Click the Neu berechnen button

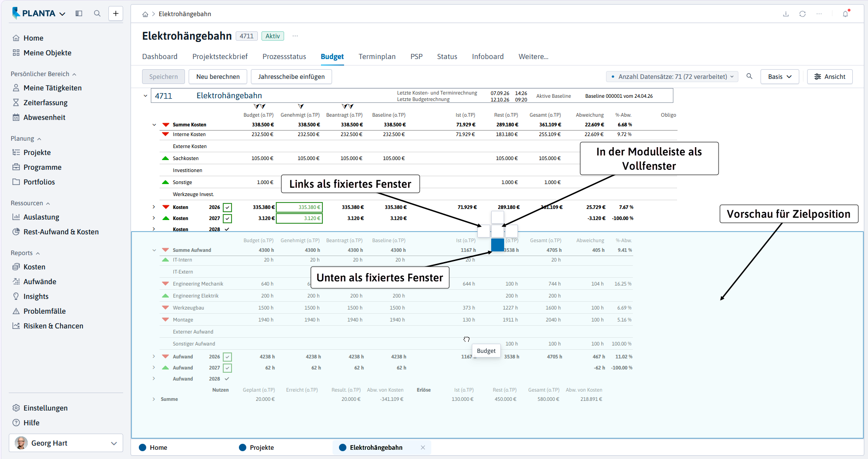(218, 77)
